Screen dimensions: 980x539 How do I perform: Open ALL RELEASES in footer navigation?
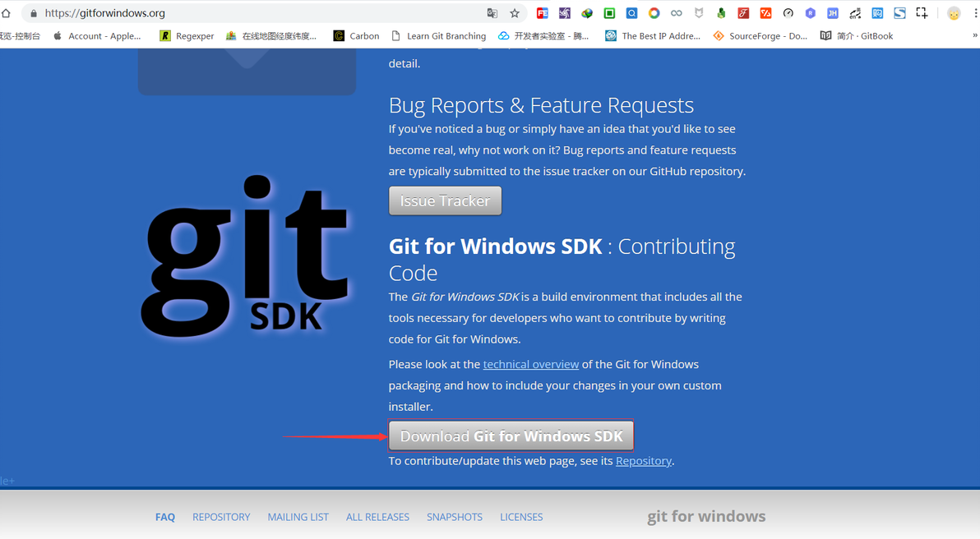[377, 517]
